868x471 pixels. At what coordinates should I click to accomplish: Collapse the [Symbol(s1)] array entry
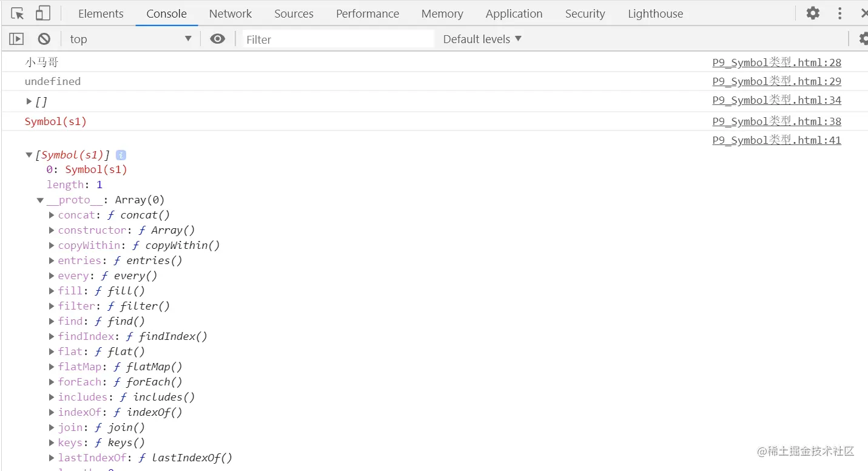(x=29, y=155)
